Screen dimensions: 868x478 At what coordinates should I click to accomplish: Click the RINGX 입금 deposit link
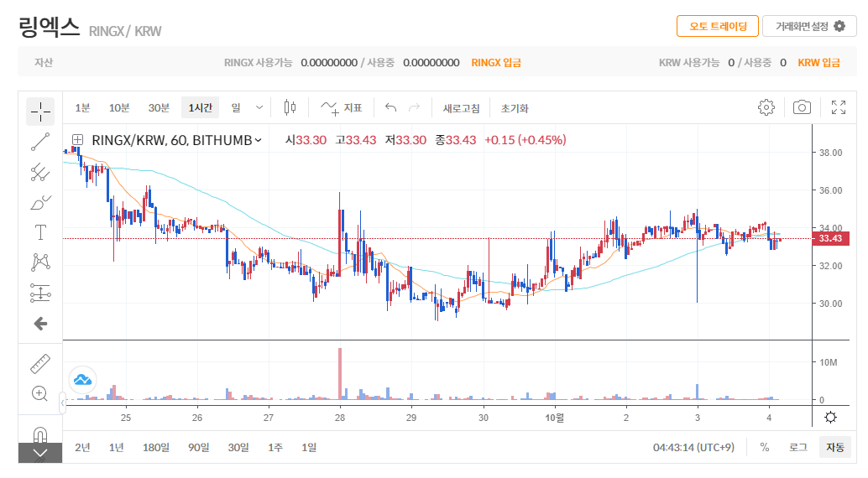(x=496, y=63)
